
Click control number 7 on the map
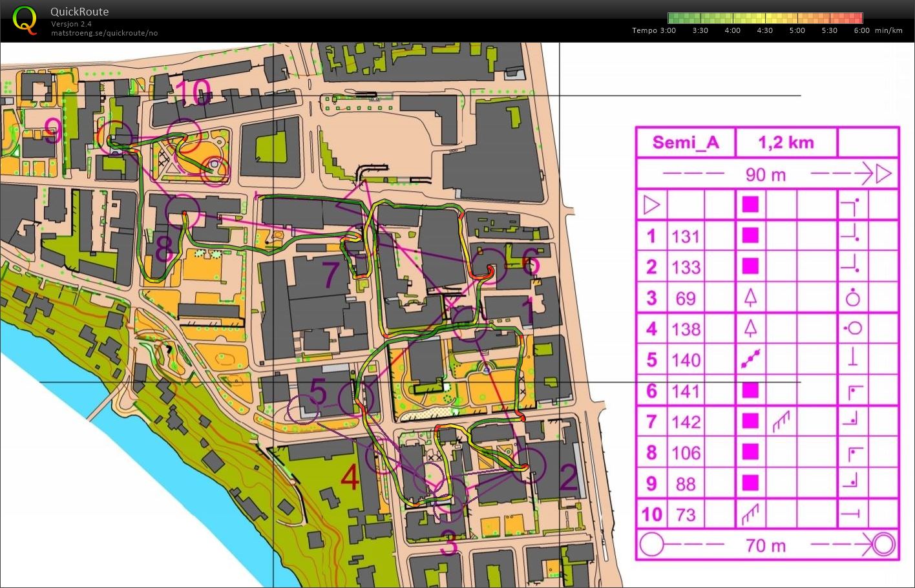pyautogui.click(x=331, y=275)
